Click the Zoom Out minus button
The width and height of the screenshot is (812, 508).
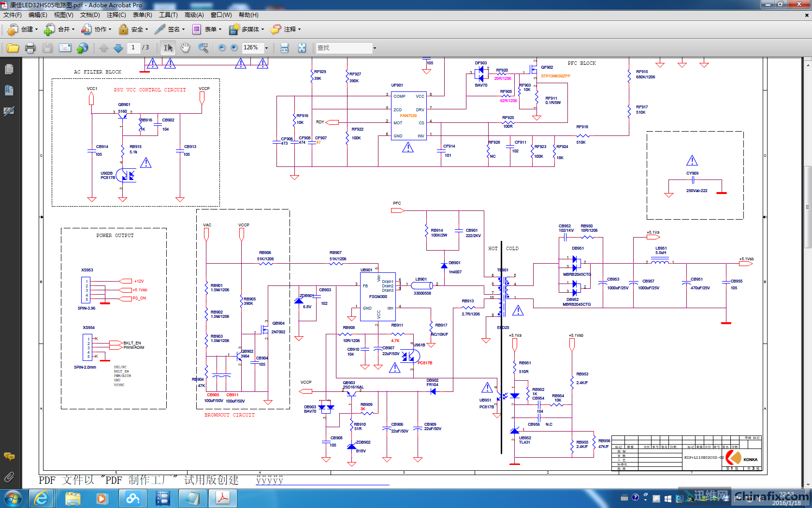tap(222, 47)
